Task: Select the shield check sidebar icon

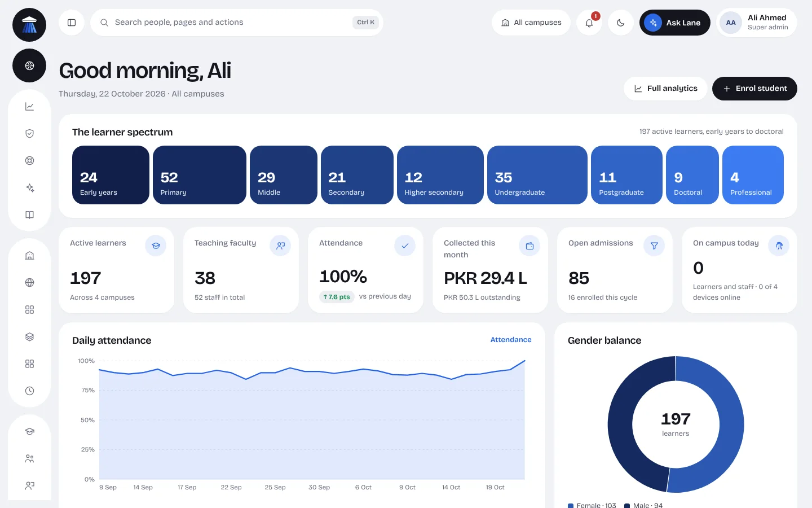Action: [29, 133]
